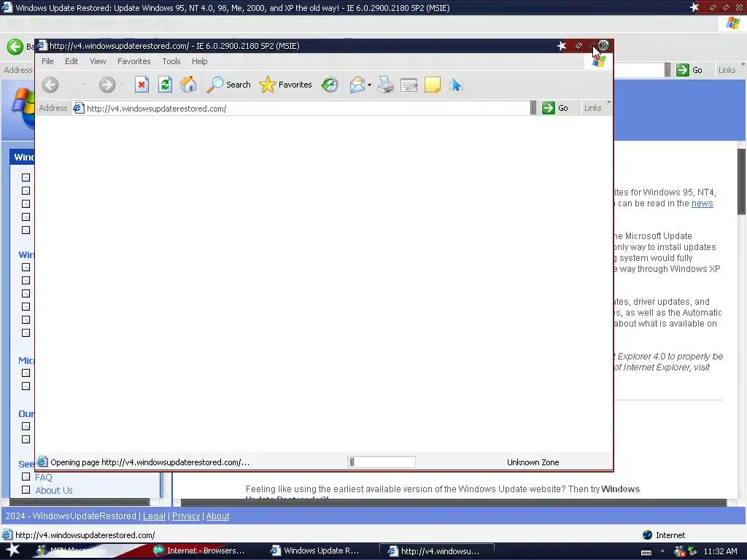Click the page loading progress bar in status bar
Image resolution: width=747 pixels, height=560 pixels.
click(x=381, y=462)
